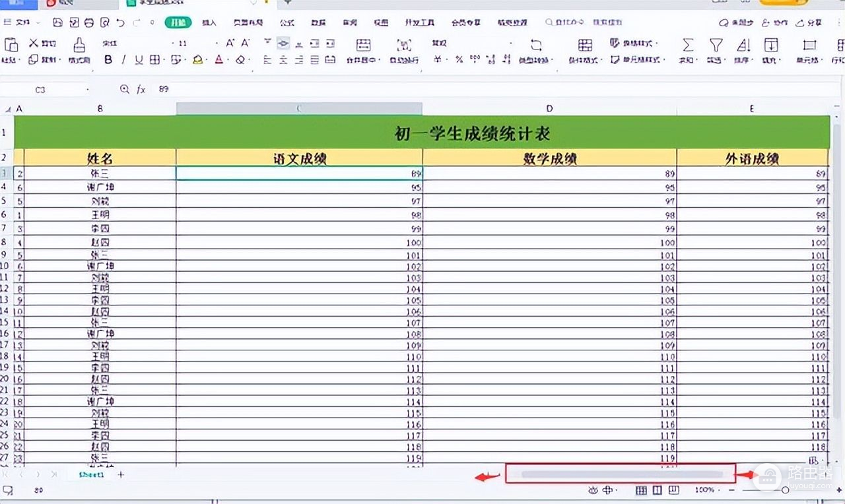Screen dimensions: 845x504
Task: Click the Copy icon
Action: click(x=33, y=59)
